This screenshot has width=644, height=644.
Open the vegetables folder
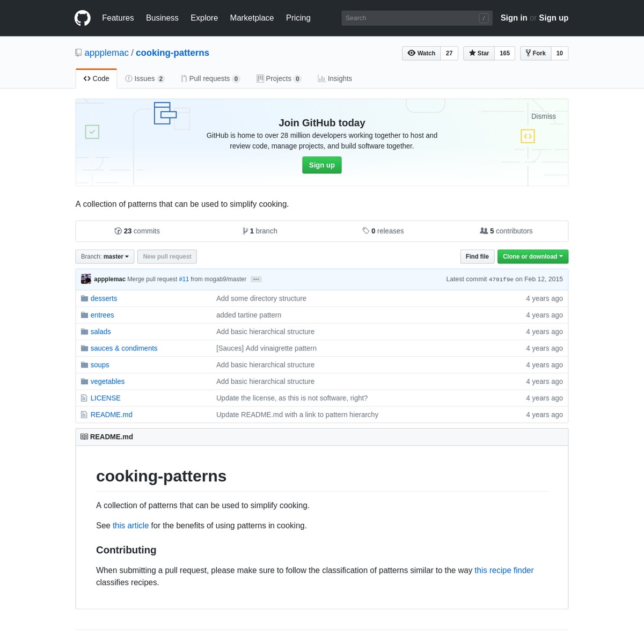[x=107, y=382]
